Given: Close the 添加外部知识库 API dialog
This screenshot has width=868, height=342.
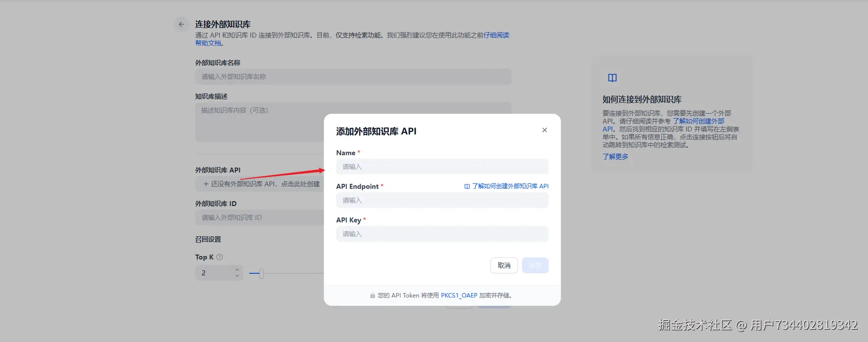Looking at the screenshot, I should pyautogui.click(x=544, y=130).
